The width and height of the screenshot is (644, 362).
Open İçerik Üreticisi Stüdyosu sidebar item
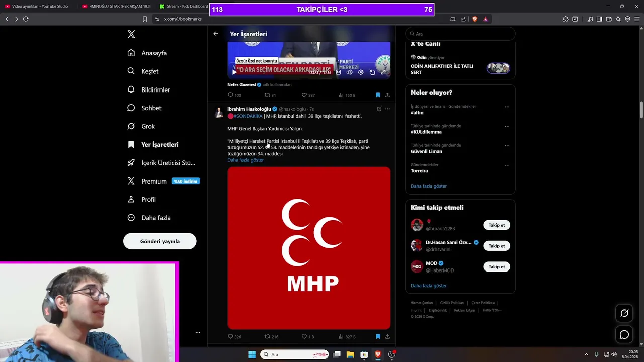161,163
